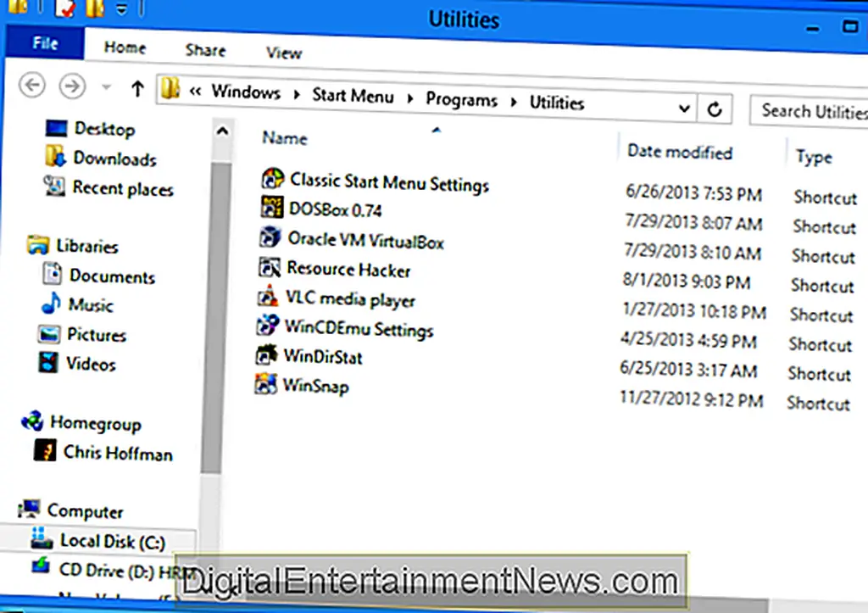Click the DOSBox 0.74 shortcut icon

pyautogui.click(x=272, y=208)
